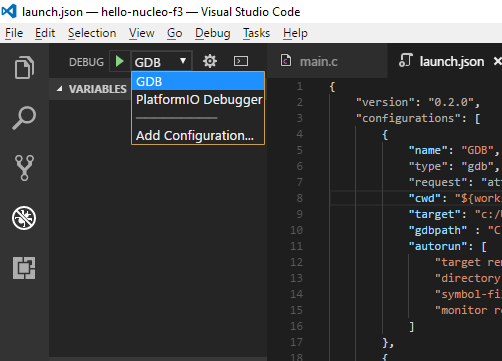The image size is (502, 361).
Task: Click the VS Code logo in title bar
Action: [9, 11]
